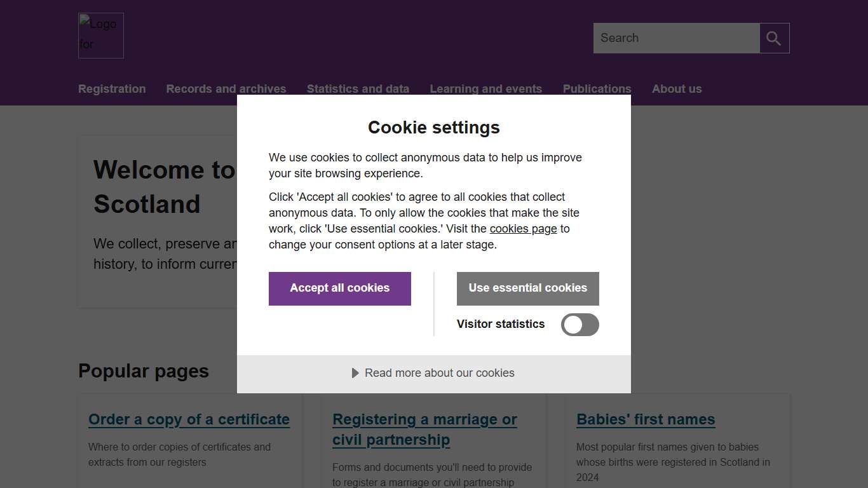The image size is (868, 488).
Task: Click the search magnifier icon
Action: 774,38
